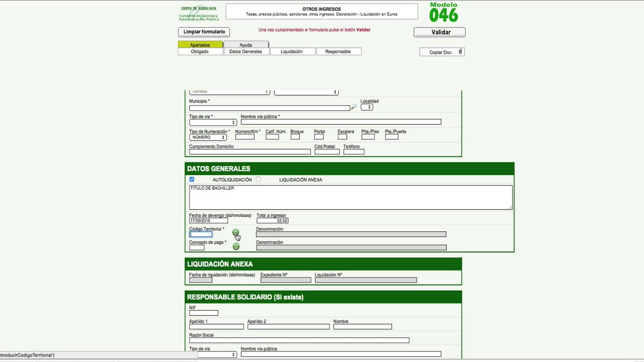Click the Apellido 2 input field
Image resolution: width=644 pixels, height=362 pixels.
pyautogui.click(x=288, y=327)
